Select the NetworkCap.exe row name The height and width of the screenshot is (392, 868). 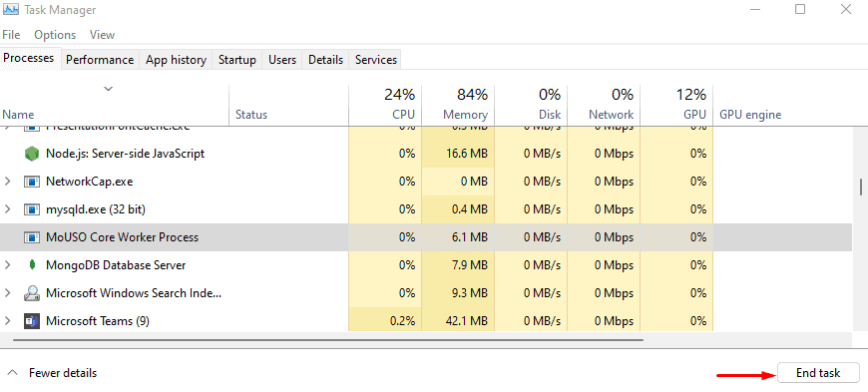89,182
